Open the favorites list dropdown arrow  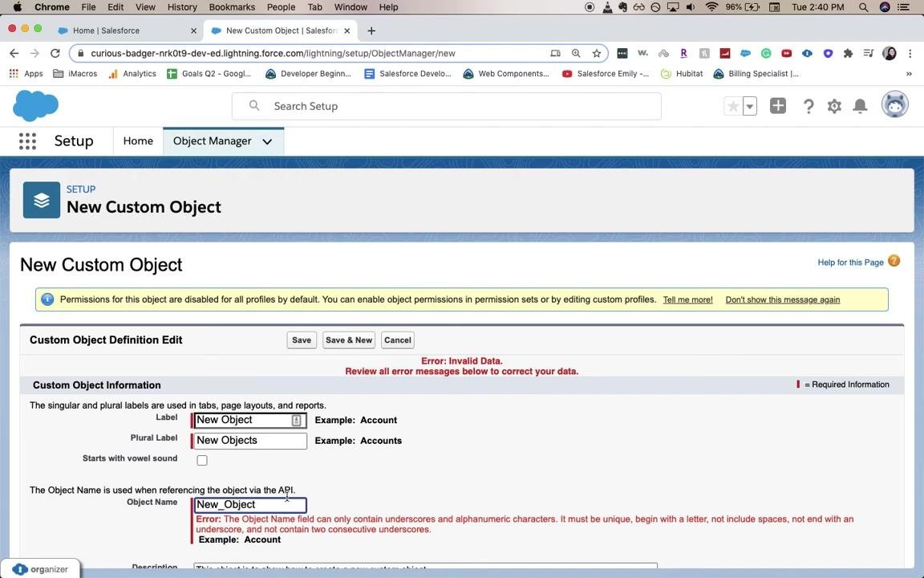coord(750,106)
